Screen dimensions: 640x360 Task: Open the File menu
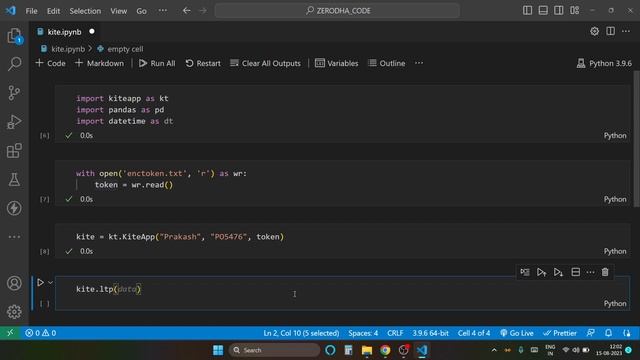pos(31,11)
